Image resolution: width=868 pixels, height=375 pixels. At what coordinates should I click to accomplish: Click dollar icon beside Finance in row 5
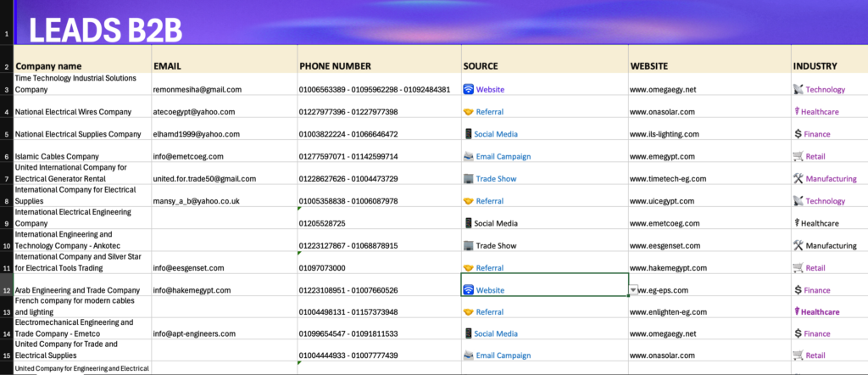tap(798, 134)
